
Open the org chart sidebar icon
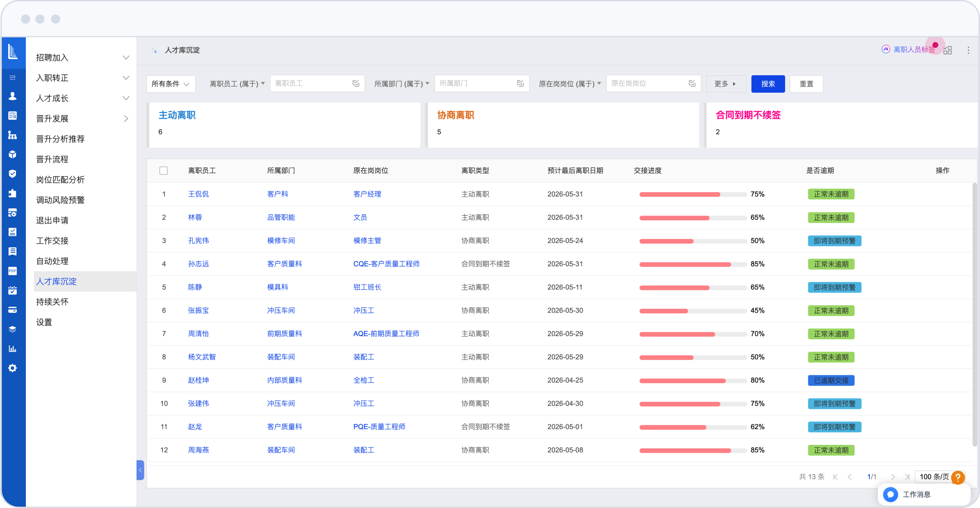[12, 135]
